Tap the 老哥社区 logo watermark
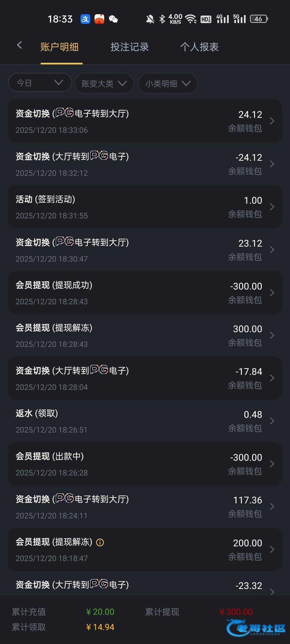The height and width of the screenshot is (644, 290). [x=256, y=628]
